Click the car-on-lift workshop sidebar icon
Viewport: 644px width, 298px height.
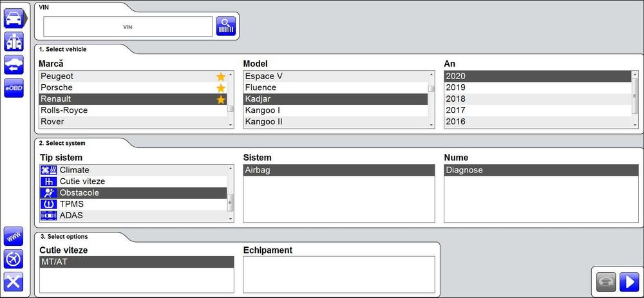[x=14, y=41]
